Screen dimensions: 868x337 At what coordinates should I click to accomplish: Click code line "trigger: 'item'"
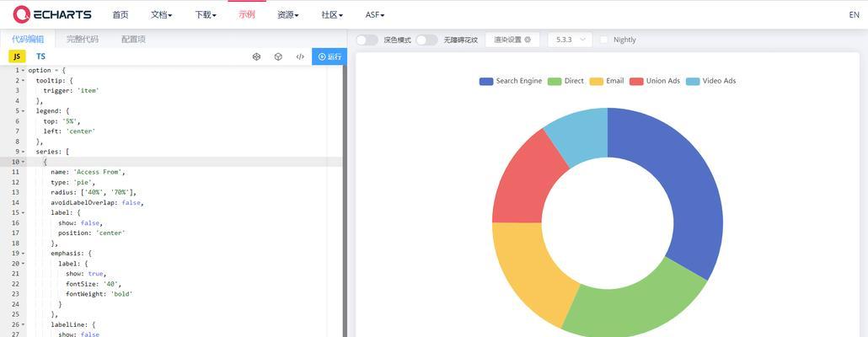[72, 91]
